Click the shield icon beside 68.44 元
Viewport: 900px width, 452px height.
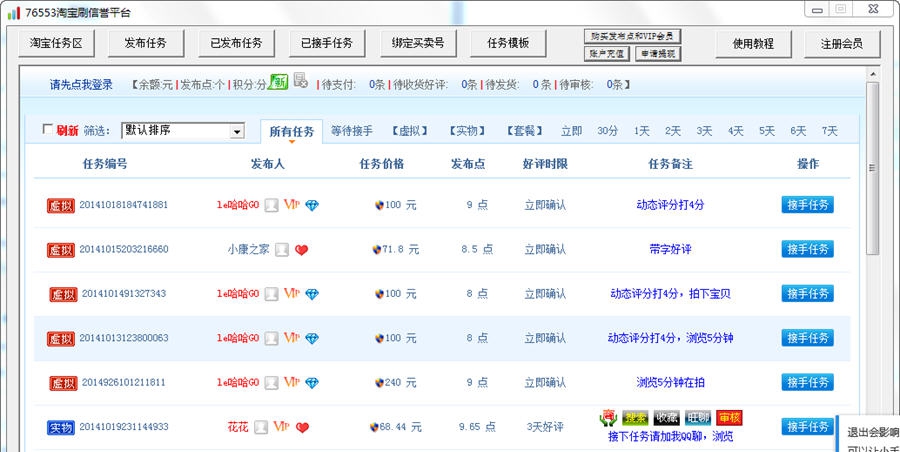click(x=374, y=427)
